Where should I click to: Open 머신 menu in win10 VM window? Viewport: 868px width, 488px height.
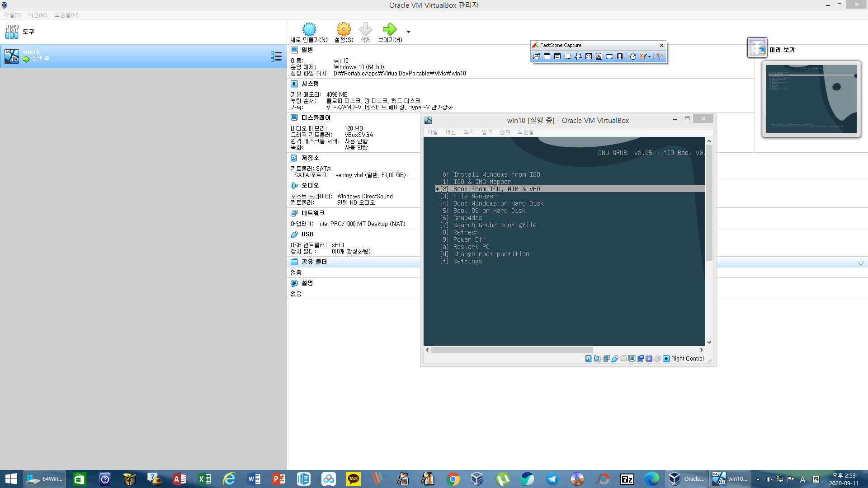(x=451, y=132)
